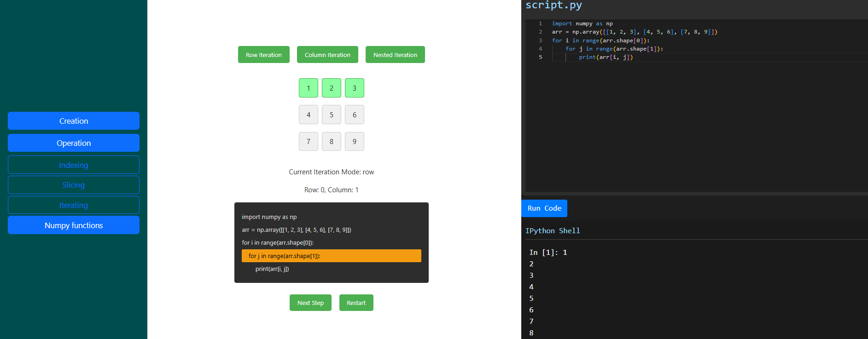
Task: Click the script.py editor title
Action: (x=553, y=5)
